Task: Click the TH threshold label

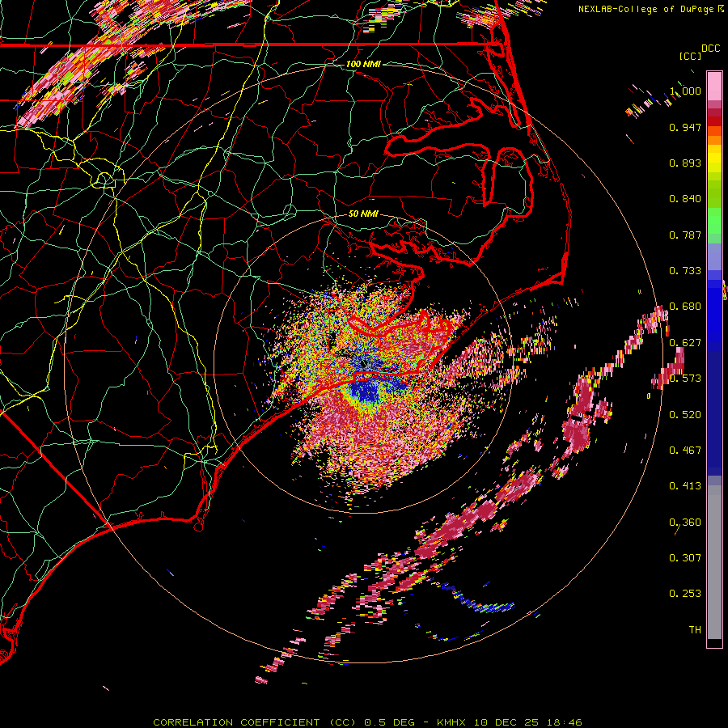Action: (x=695, y=630)
